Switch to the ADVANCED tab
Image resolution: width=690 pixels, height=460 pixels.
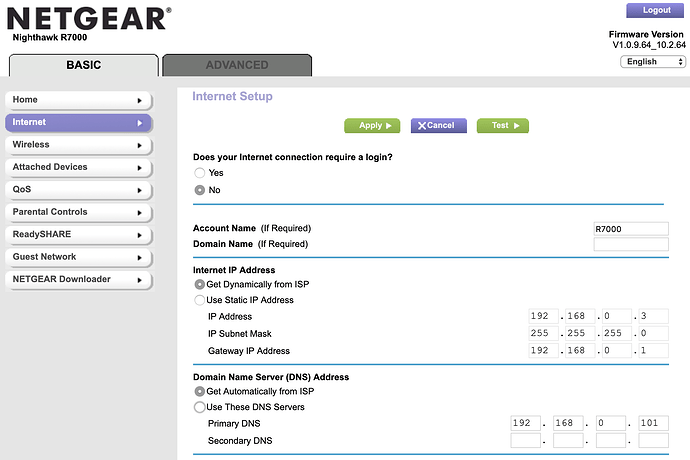pos(237,65)
